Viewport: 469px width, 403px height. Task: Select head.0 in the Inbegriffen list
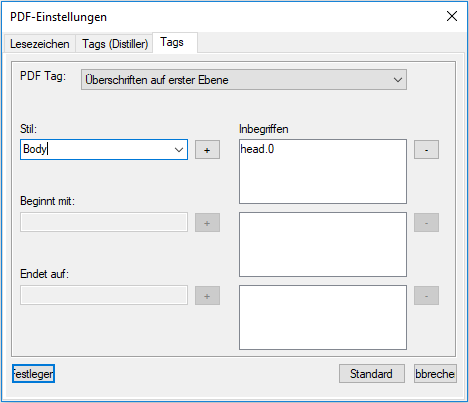tap(257, 149)
